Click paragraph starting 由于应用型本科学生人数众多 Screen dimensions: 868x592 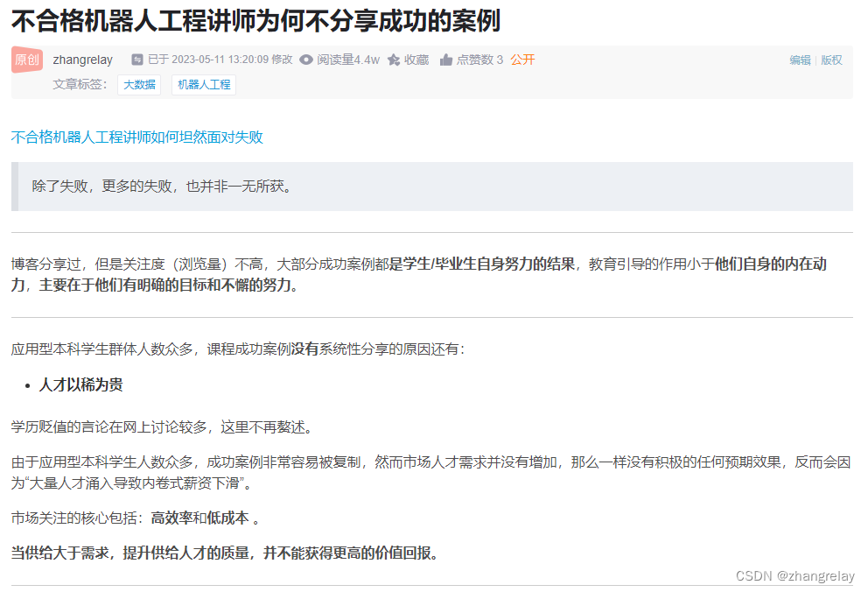431,472
